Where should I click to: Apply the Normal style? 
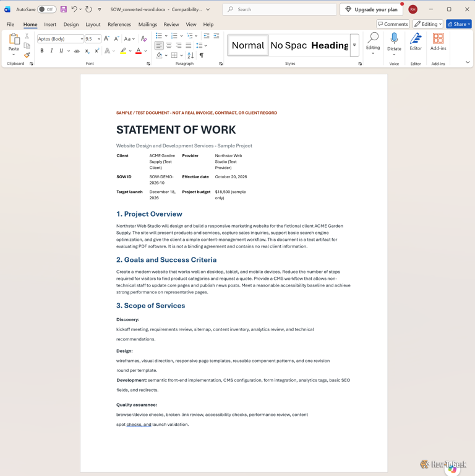coord(248,45)
